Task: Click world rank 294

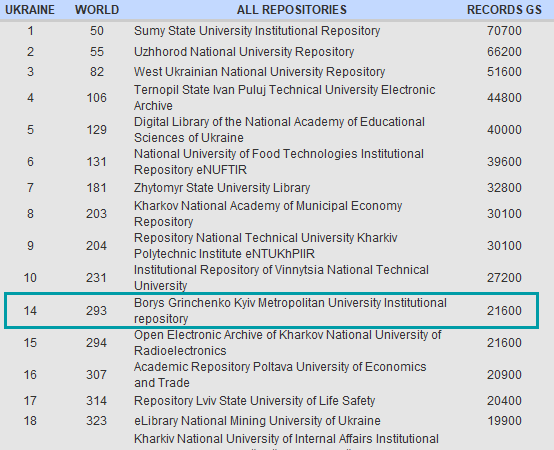Action: [96, 343]
